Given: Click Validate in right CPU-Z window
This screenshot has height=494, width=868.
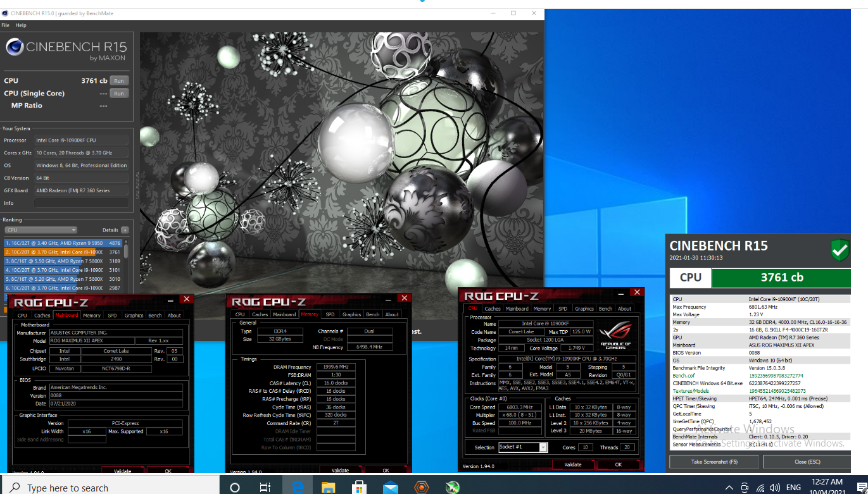Looking at the screenshot, I should [573, 464].
